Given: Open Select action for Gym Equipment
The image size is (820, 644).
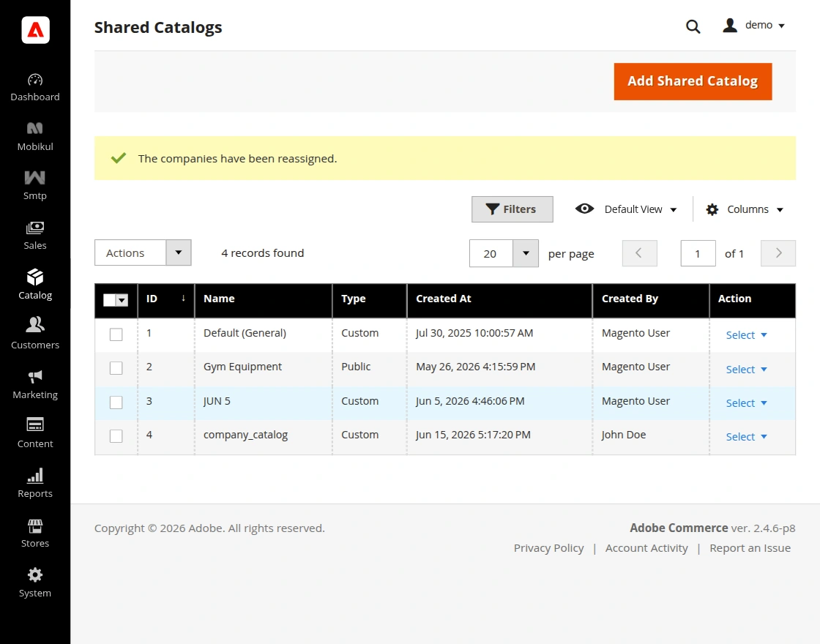Looking at the screenshot, I should pos(746,370).
